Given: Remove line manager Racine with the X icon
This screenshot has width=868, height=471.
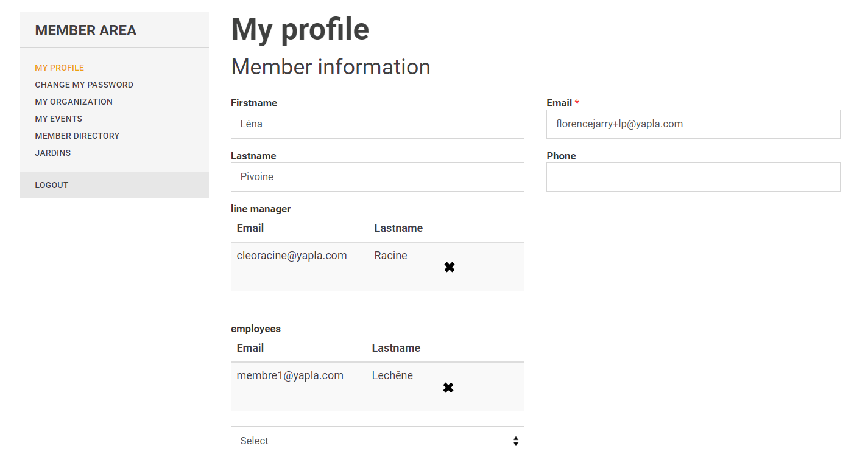Looking at the screenshot, I should pos(450,267).
